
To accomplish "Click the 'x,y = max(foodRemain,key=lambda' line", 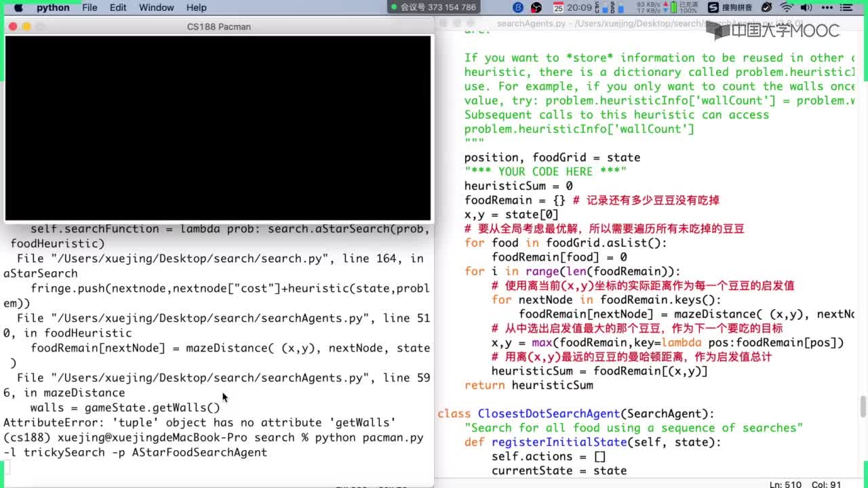I will [x=667, y=342].
